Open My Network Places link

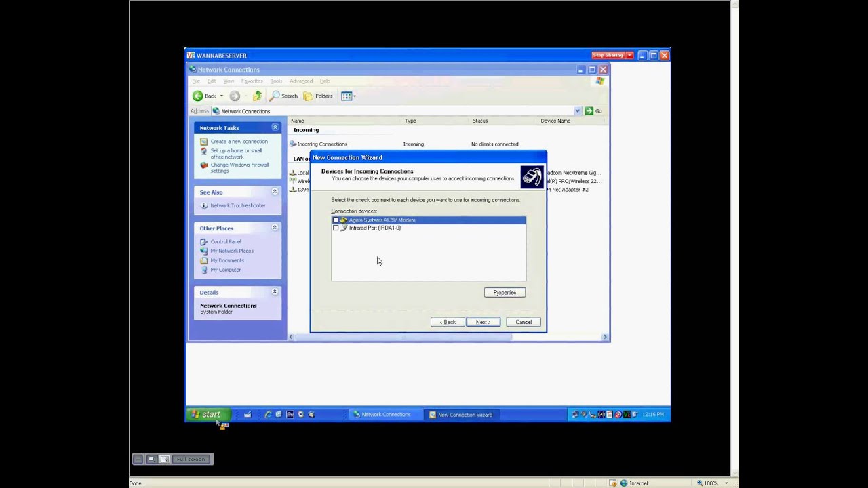tap(232, 251)
